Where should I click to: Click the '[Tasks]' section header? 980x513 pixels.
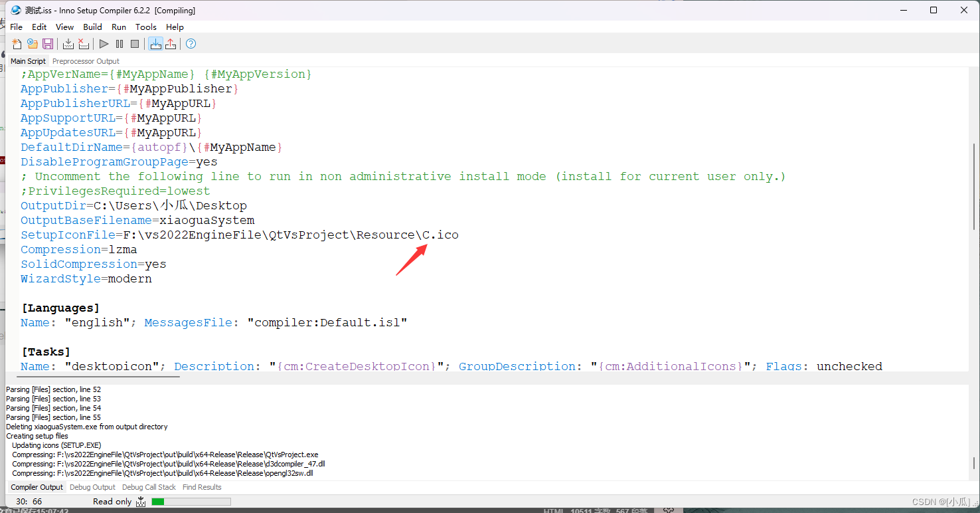point(46,352)
